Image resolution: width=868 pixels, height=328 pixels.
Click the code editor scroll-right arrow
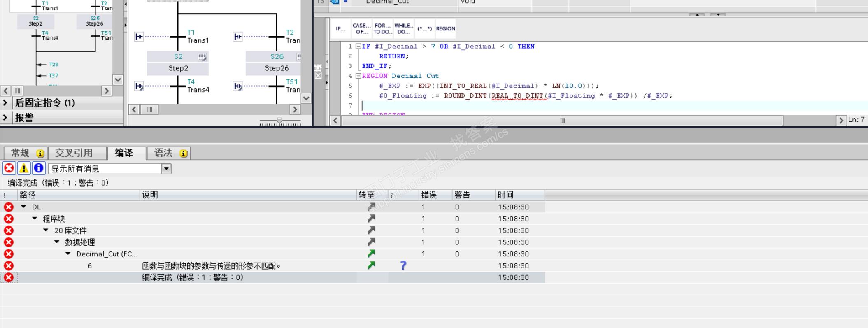tap(841, 121)
